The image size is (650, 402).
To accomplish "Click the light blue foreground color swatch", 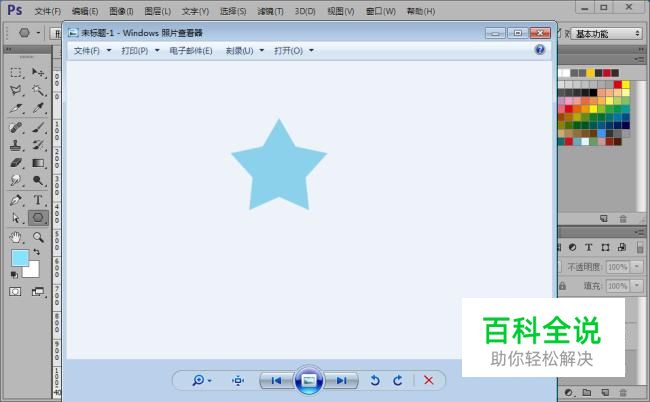I will click(19, 256).
